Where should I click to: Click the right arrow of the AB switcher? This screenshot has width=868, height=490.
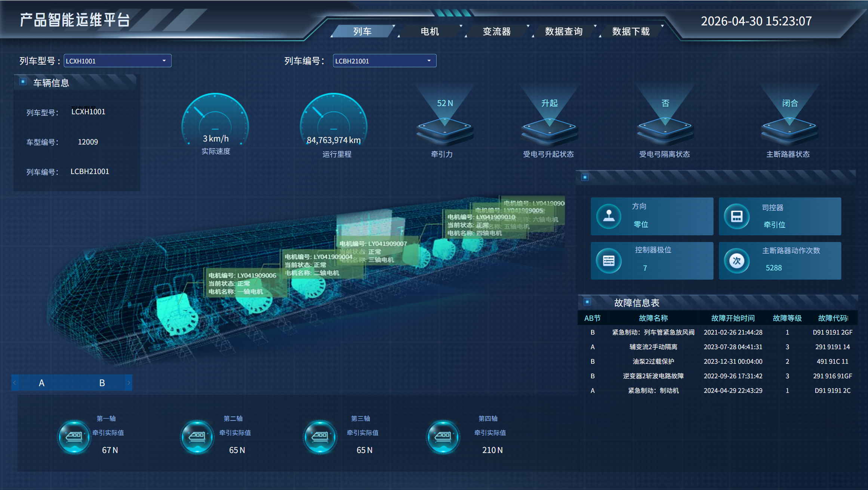129,383
